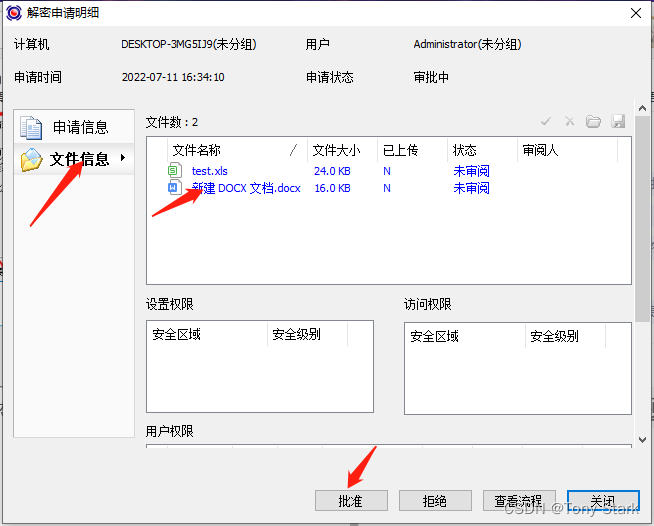Click the app icon in title bar

click(14, 12)
